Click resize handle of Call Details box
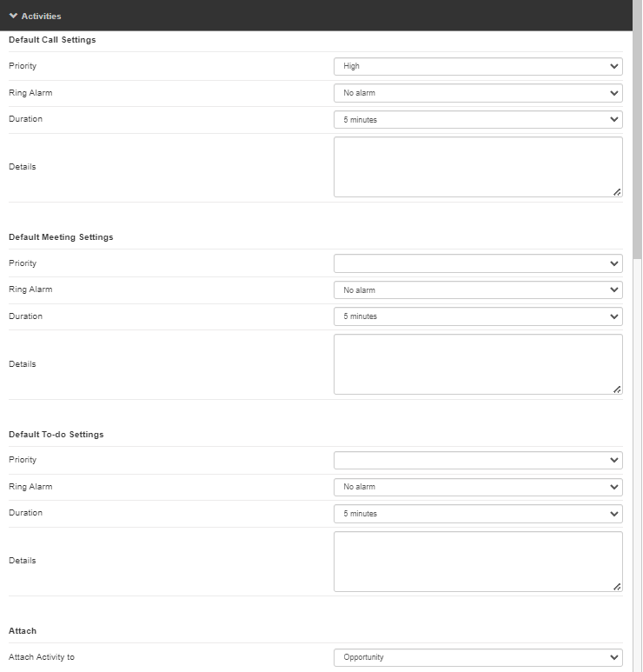Viewport: 643px width, 672px height. [617, 192]
